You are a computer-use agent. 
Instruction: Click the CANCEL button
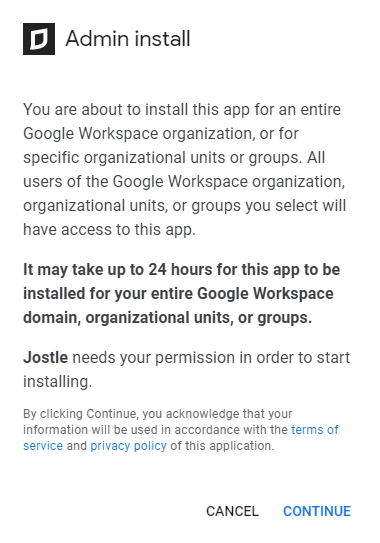(232, 511)
